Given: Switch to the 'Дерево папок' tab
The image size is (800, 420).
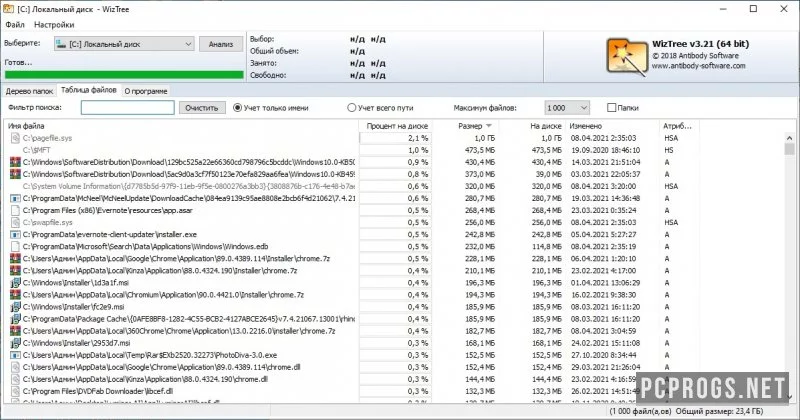Looking at the screenshot, I should (x=29, y=91).
